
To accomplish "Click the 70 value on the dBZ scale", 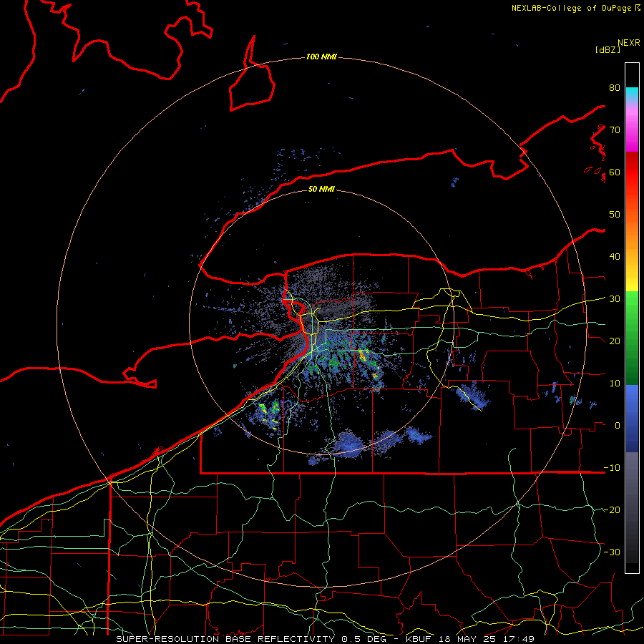I will click(x=615, y=130).
